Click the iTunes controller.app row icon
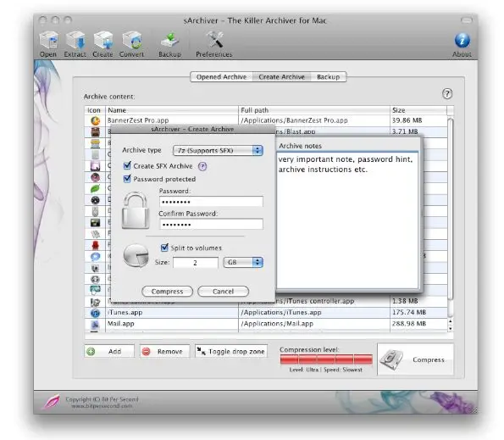 pos(95,302)
